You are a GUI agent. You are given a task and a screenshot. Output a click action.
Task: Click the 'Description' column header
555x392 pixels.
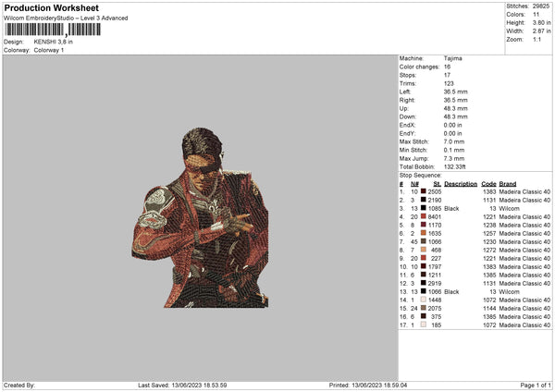461,184
